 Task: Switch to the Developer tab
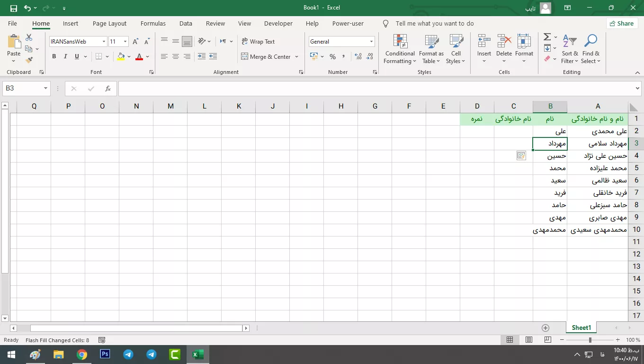278,23
